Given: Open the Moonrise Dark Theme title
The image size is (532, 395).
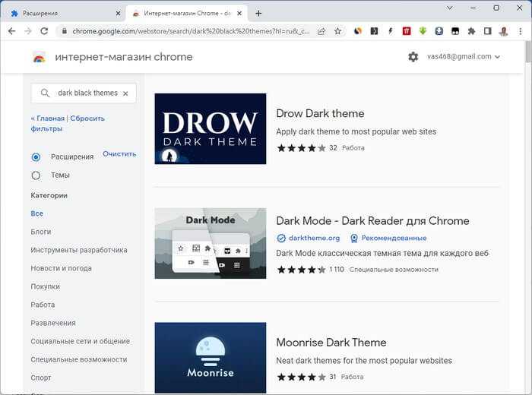Looking at the screenshot, I should point(331,342).
